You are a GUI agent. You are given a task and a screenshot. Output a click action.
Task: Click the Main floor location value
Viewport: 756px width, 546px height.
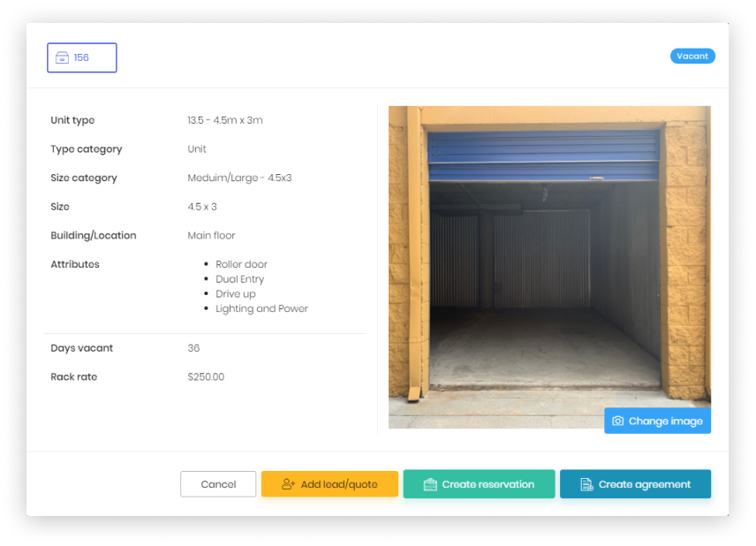coord(211,236)
